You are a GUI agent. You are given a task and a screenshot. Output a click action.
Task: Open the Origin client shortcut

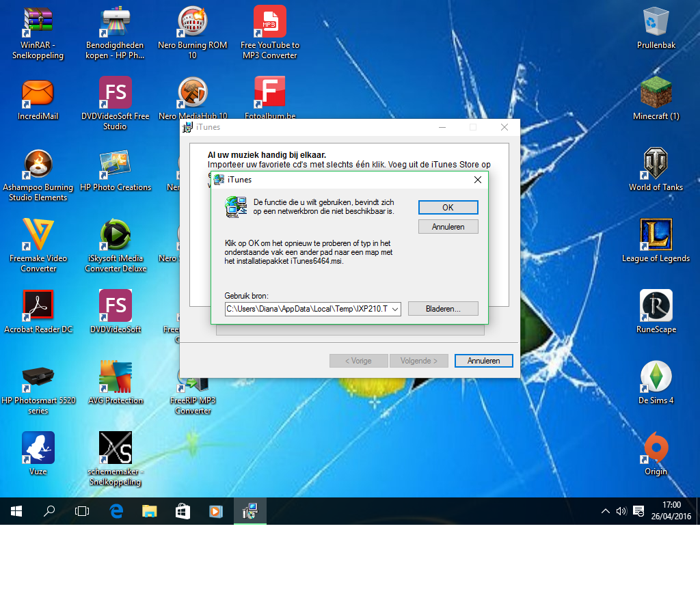[656, 453]
